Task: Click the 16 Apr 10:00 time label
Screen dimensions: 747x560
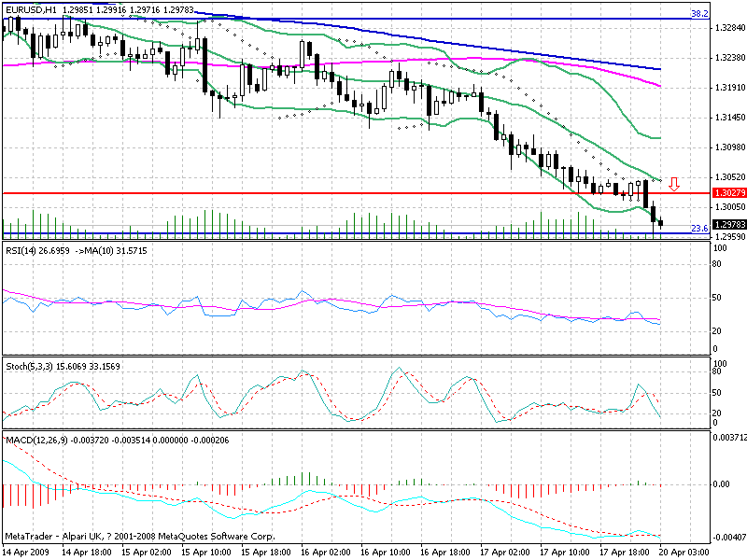Action: point(386,553)
